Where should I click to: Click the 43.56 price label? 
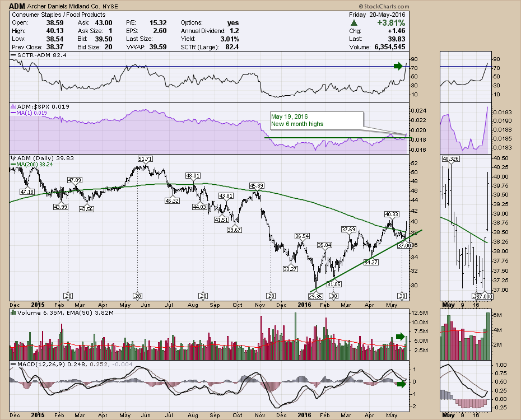[86, 209]
